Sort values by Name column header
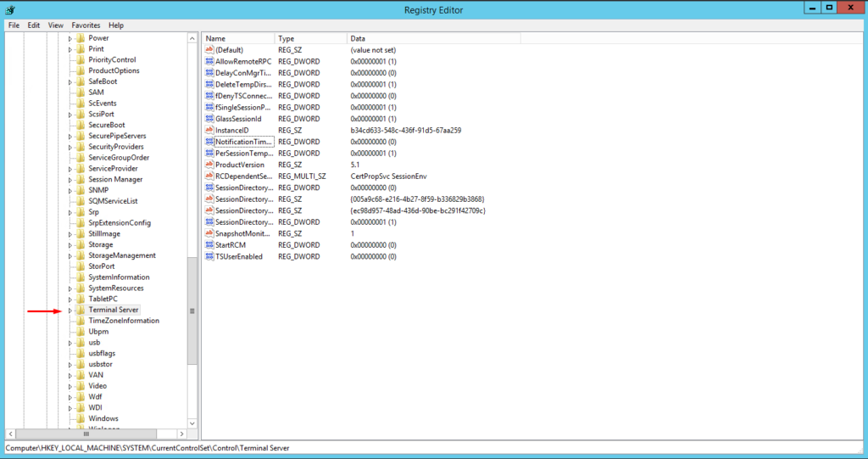 pos(238,38)
